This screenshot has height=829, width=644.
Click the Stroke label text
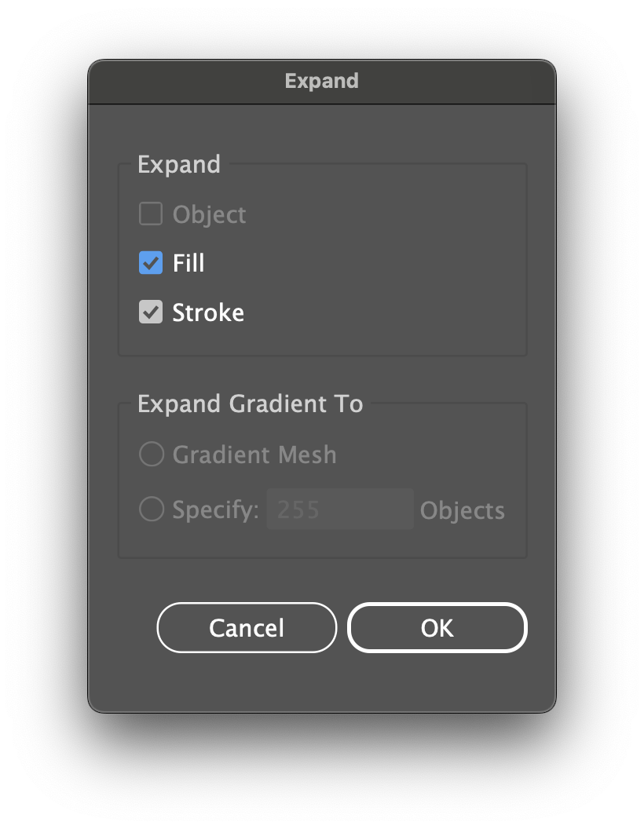click(208, 312)
